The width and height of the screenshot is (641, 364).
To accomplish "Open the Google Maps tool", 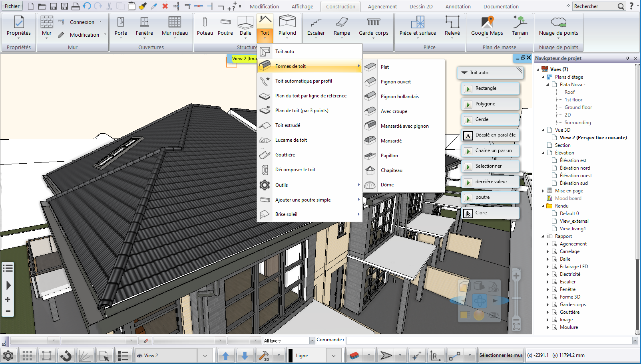I will [x=487, y=26].
